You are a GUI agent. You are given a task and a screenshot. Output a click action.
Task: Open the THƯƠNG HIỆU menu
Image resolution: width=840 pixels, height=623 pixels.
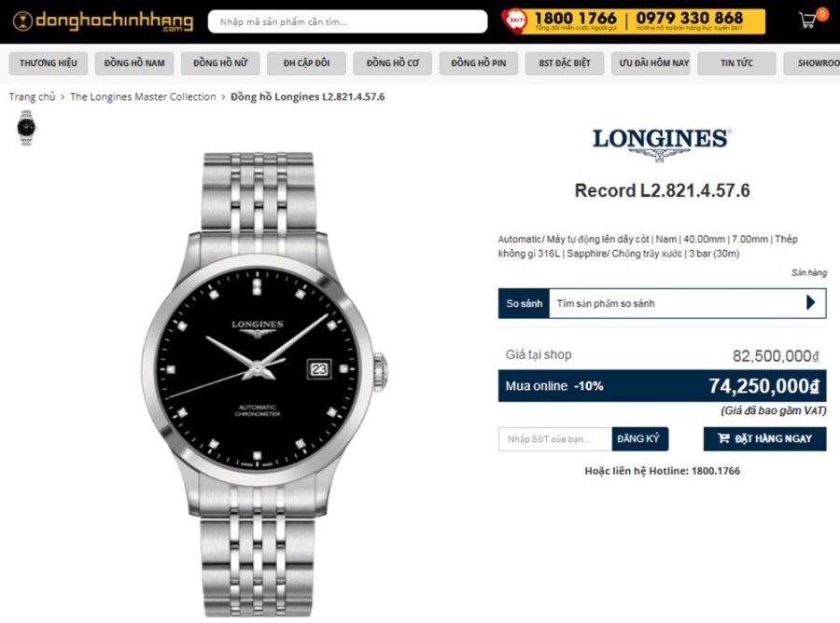49,63
